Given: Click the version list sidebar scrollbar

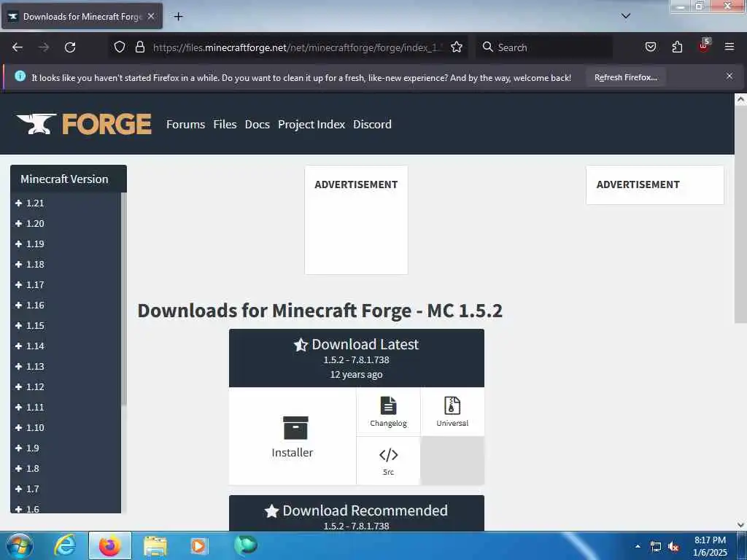Looking at the screenshot, I should click(124, 299).
